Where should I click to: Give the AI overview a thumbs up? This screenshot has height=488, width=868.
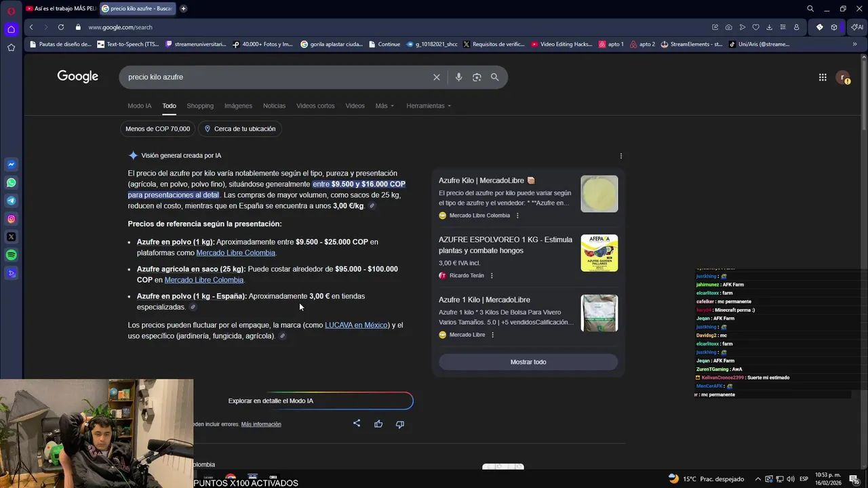click(378, 424)
